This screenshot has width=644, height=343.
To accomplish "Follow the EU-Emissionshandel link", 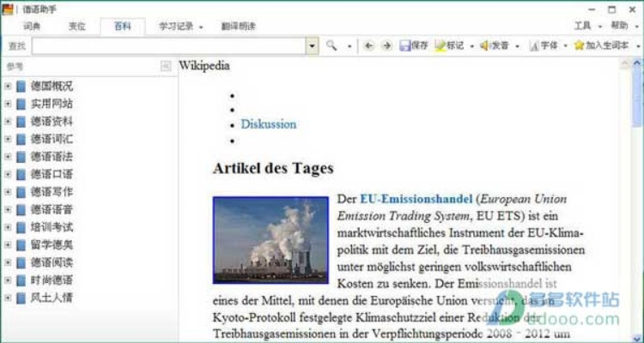I will click(x=411, y=198).
